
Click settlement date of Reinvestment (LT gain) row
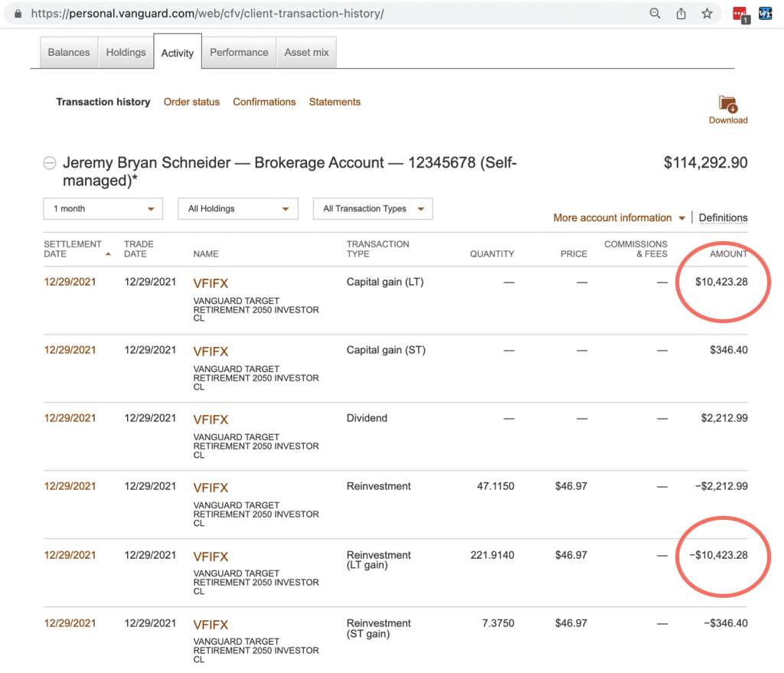(x=70, y=555)
